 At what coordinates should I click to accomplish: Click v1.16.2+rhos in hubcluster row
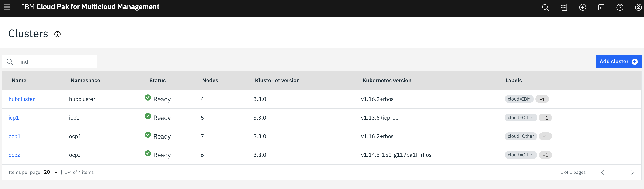377,99
